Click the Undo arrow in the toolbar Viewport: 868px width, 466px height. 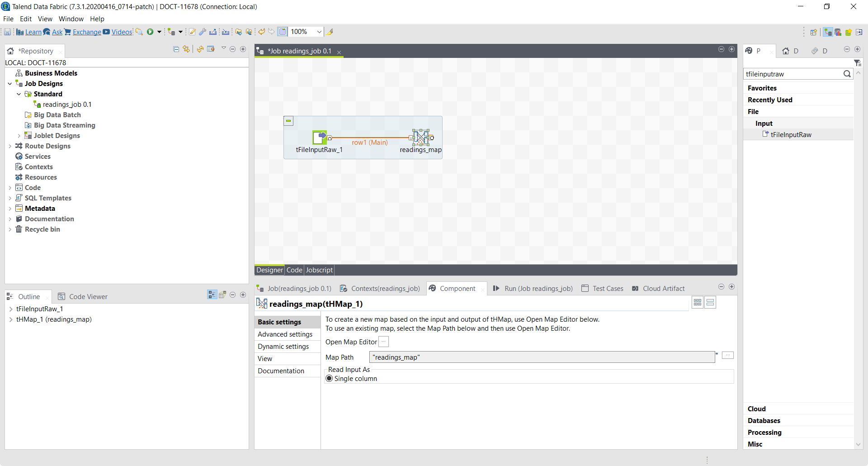(261, 32)
